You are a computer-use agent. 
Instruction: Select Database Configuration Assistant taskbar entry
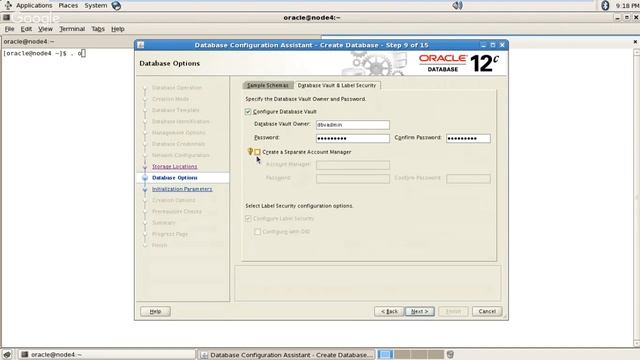(287, 355)
